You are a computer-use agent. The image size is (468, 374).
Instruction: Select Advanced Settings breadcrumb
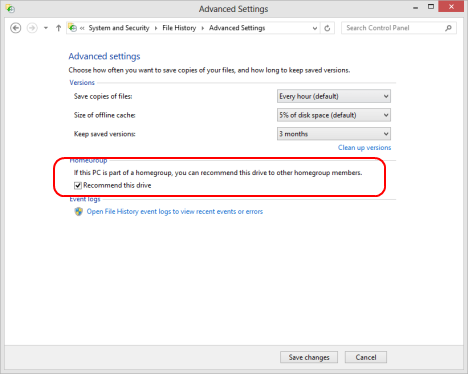pyautogui.click(x=237, y=28)
